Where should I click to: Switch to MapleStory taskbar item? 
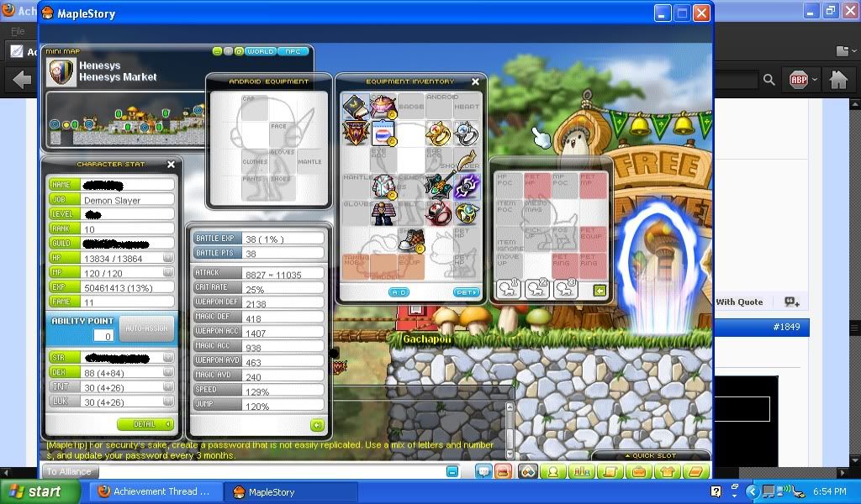(291, 492)
